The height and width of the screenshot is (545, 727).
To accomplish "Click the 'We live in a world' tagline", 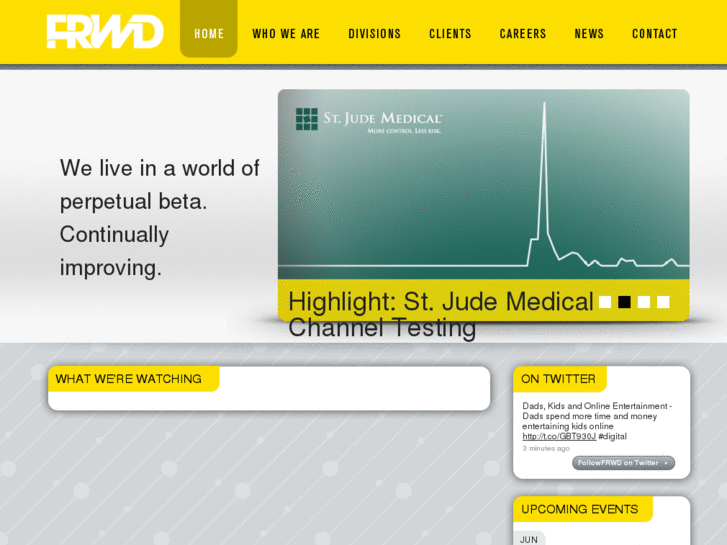I will [x=159, y=218].
